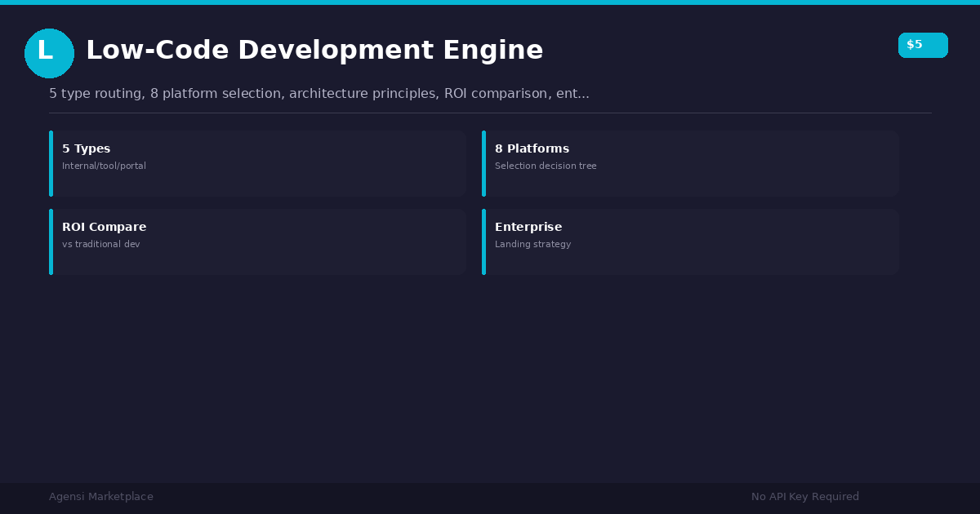Click the truncated description subtitle text
Viewport: 980px width, 514px height.
click(x=318, y=94)
